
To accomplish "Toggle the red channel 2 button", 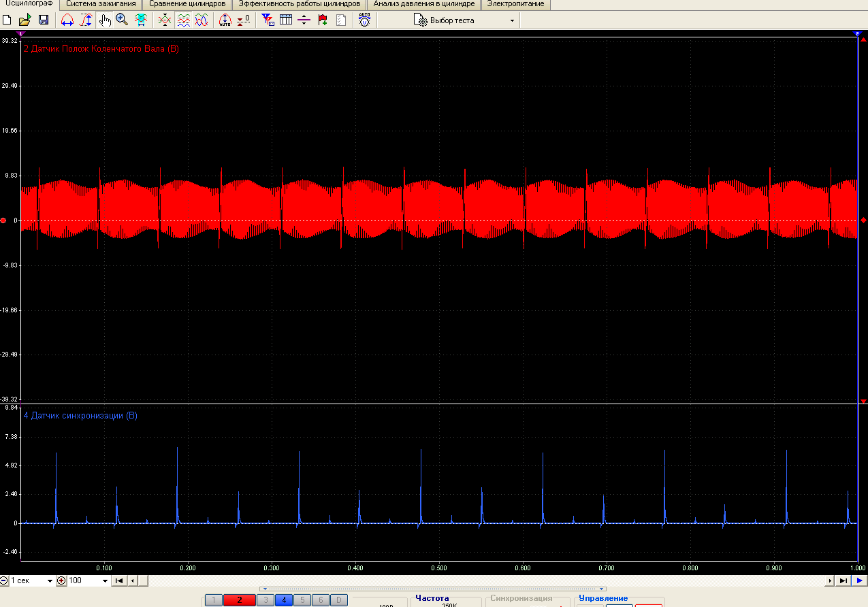I will pyautogui.click(x=240, y=600).
